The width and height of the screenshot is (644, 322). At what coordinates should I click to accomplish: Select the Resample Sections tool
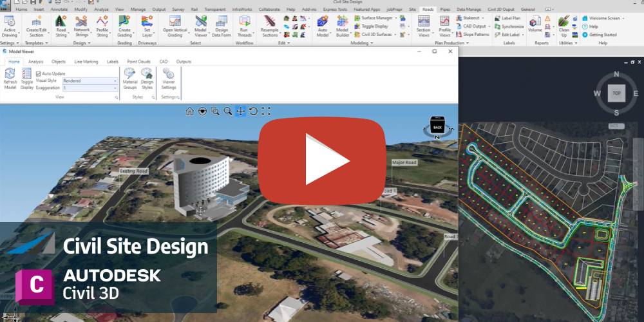click(x=270, y=26)
